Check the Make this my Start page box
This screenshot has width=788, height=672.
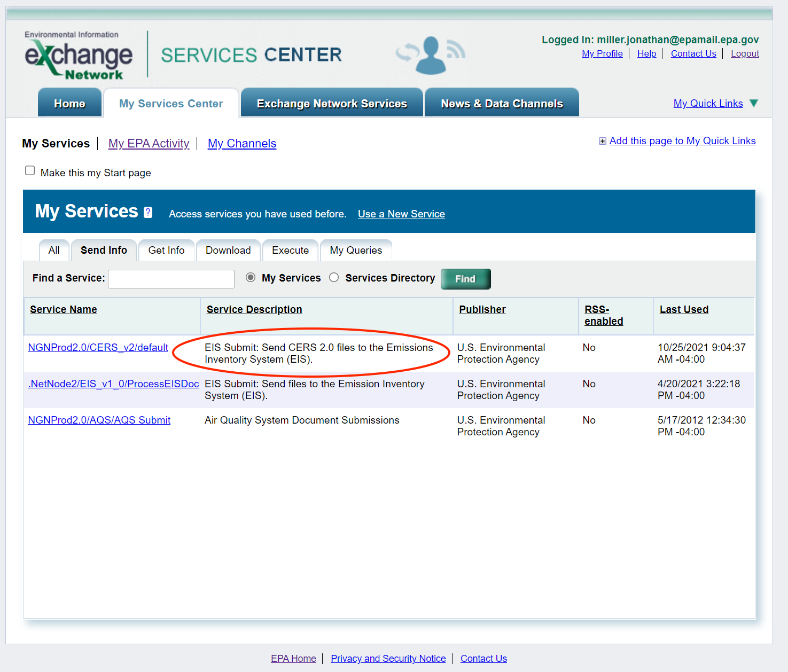point(30,170)
